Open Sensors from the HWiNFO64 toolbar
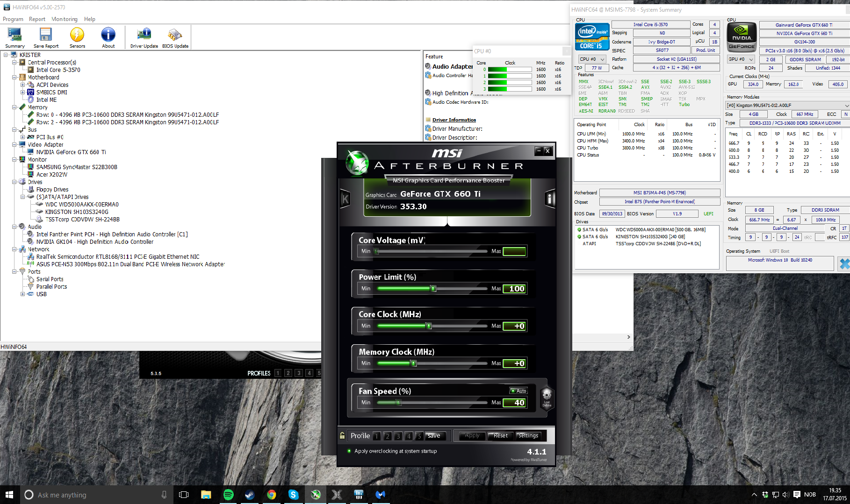Screen dimensions: 850x504 (77, 37)
